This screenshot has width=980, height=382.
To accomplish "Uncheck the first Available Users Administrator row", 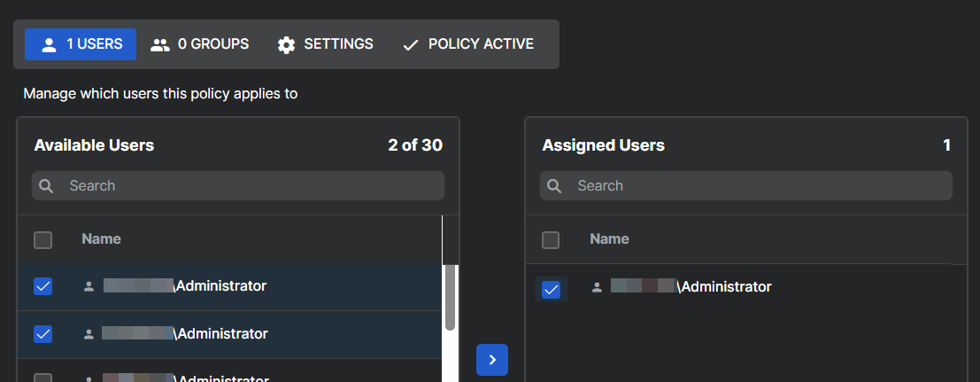I will coord(43,286).
